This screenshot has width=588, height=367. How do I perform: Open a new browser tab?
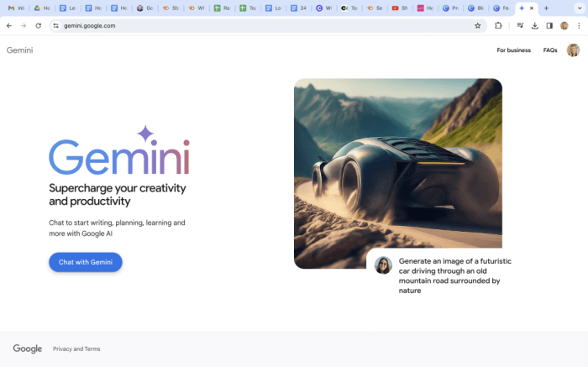(546, 8)
